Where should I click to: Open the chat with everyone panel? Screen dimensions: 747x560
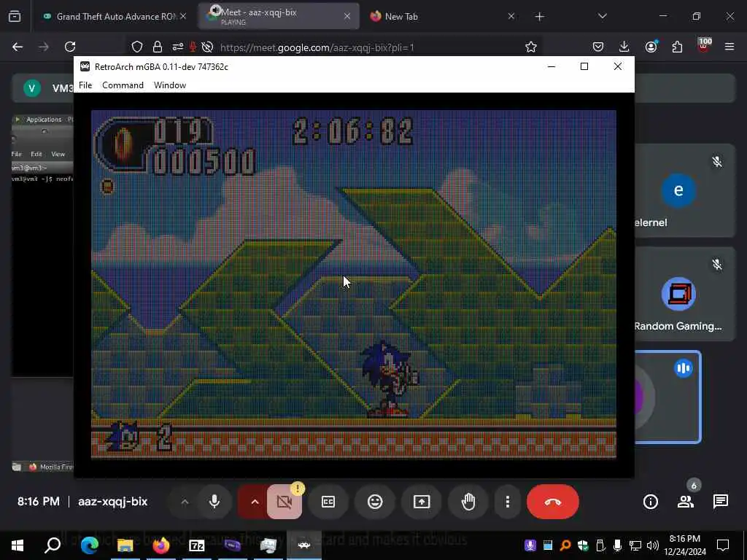tap(720, 502)
